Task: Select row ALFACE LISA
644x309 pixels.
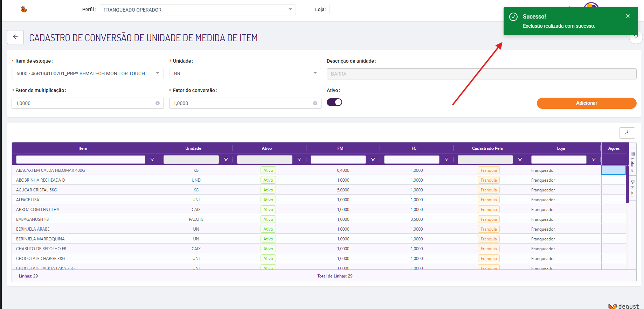Action: click(319, 200)
